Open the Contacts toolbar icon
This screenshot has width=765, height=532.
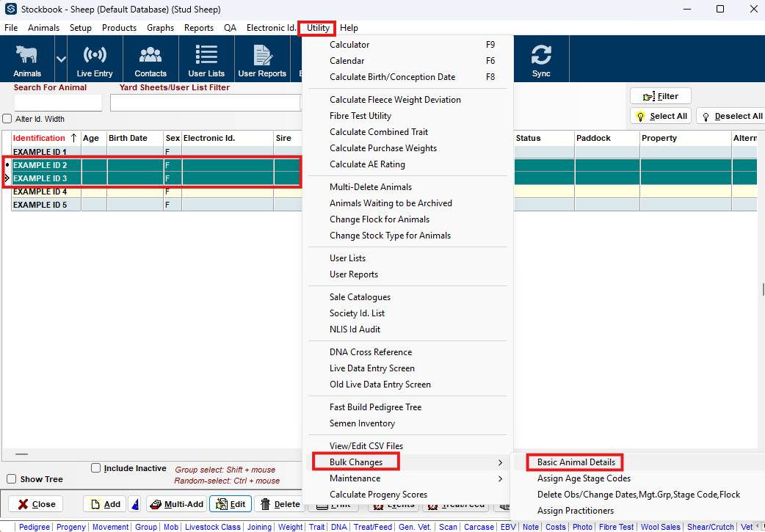[x=151, y=60]
